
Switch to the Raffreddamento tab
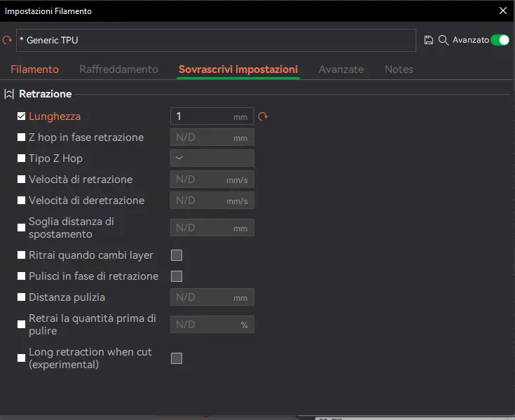pos(118,69)
